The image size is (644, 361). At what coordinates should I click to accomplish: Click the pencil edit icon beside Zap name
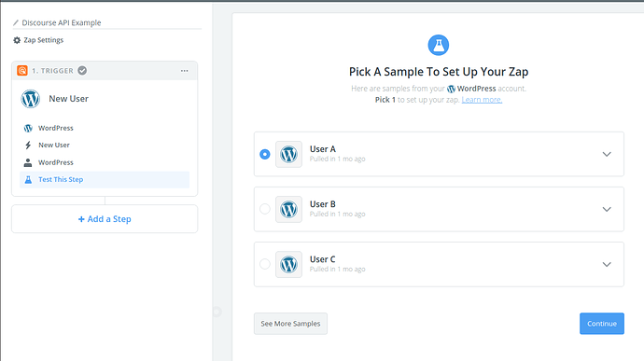(x=16, y=23)
